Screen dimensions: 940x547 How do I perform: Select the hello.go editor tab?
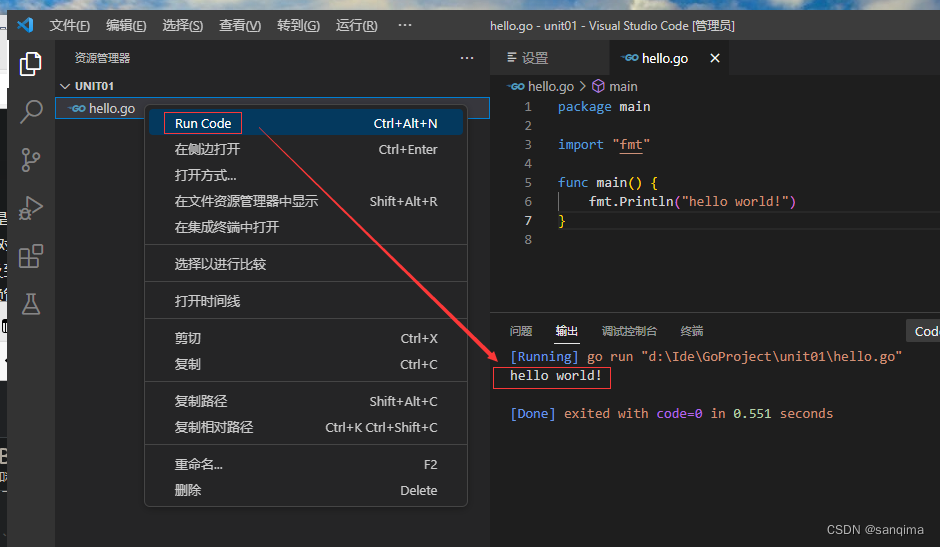coord(669,58)
